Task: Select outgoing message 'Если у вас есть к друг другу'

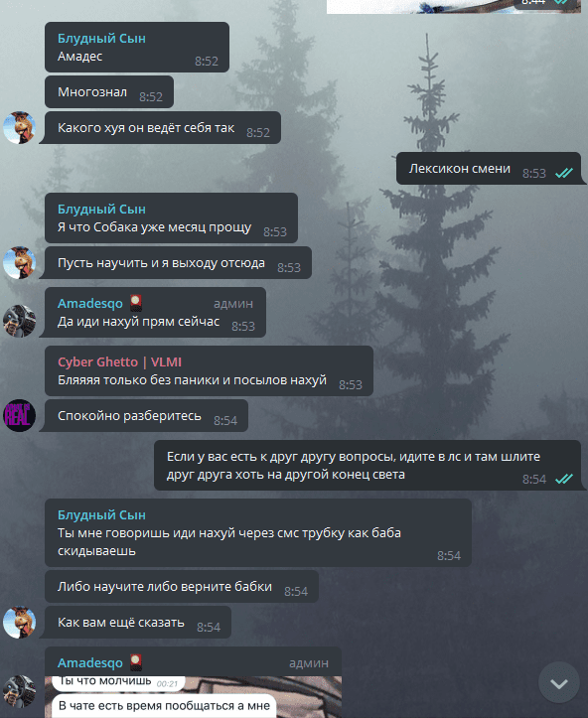Action: tap(367, 465)
